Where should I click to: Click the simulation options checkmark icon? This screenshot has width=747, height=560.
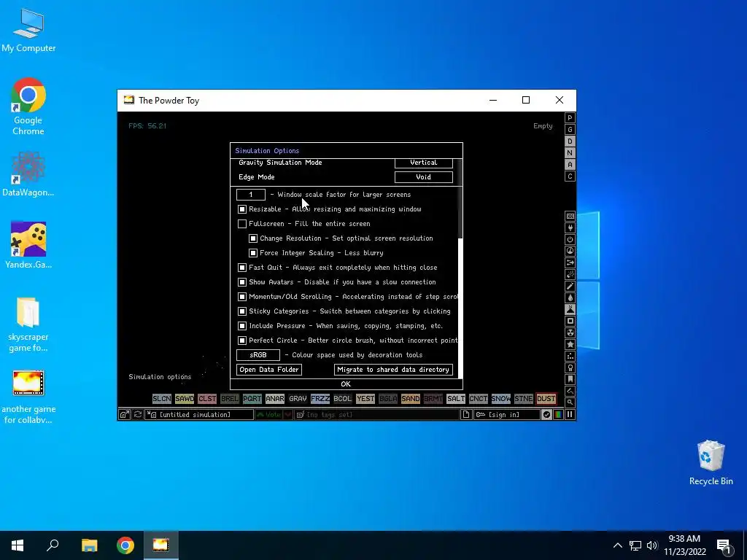pyautogui.click(x=546, y=415)
